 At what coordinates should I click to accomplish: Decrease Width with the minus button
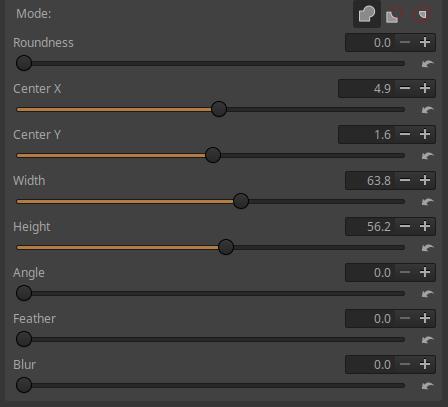tap(405, 180)
